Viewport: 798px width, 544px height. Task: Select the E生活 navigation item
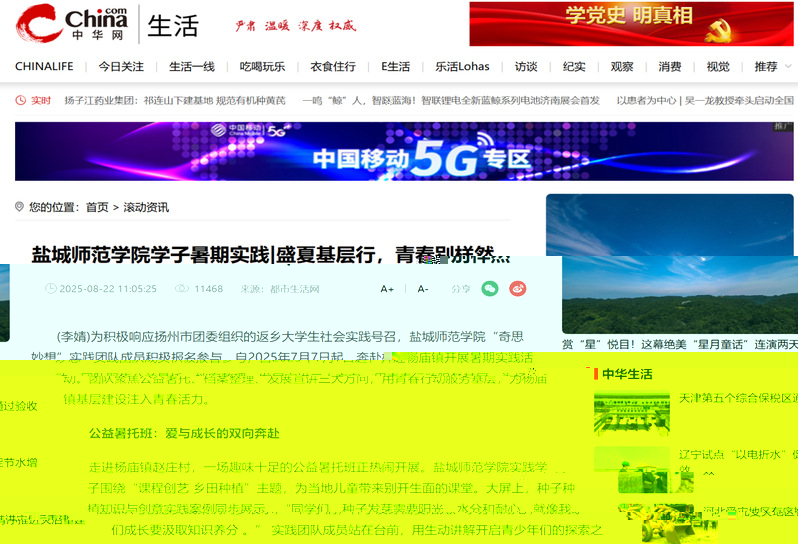pyautogui.click(x=395, y=67)
